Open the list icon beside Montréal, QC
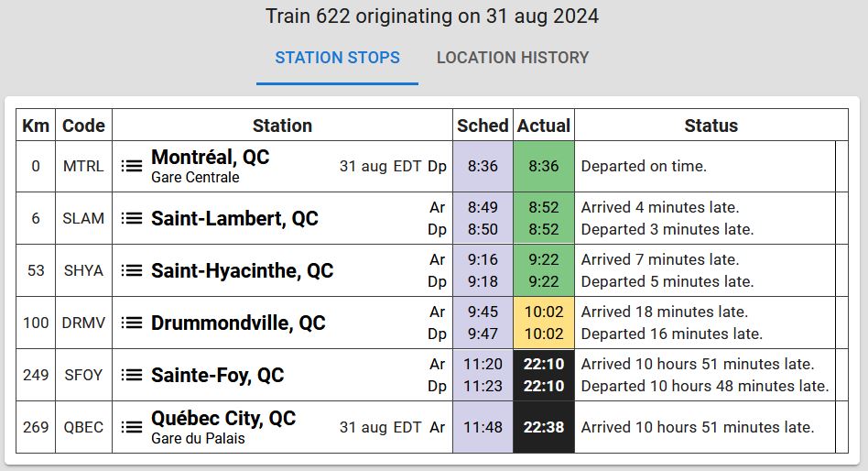The height and width of the screenshot is (471, 868). 133,166
